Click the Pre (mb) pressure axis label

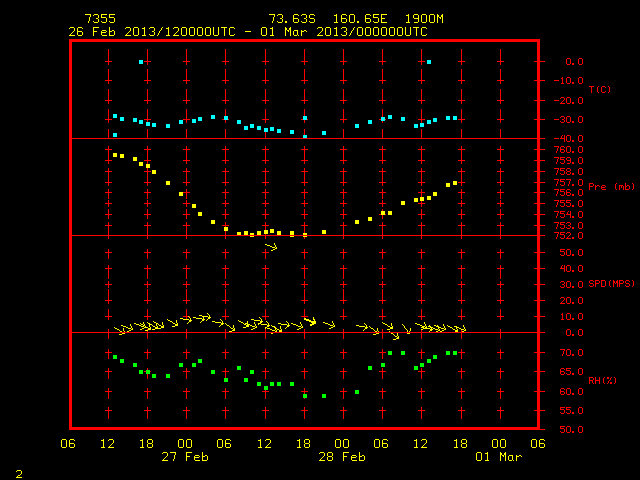(x=611, y=187)
